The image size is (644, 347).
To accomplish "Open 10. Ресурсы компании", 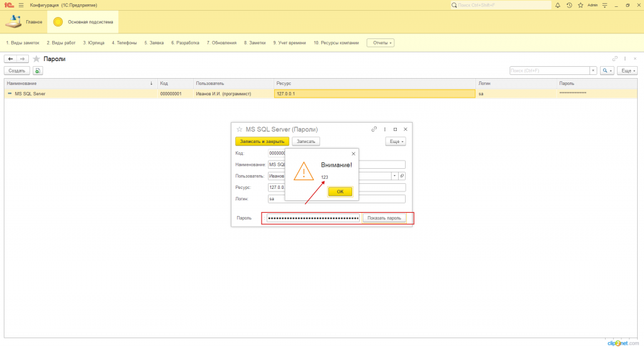I will click(x=336, y=43).
